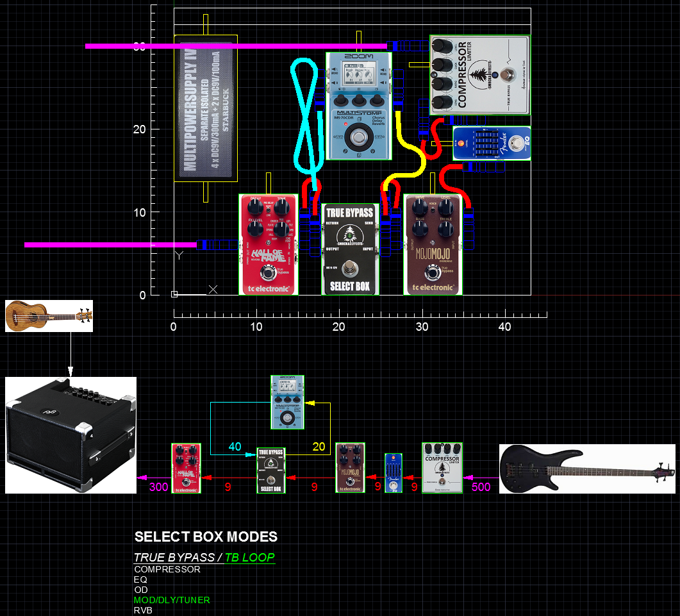Select the Multipowersupply IV power supply block
The image size is (680, 616).
click(206, 108)
